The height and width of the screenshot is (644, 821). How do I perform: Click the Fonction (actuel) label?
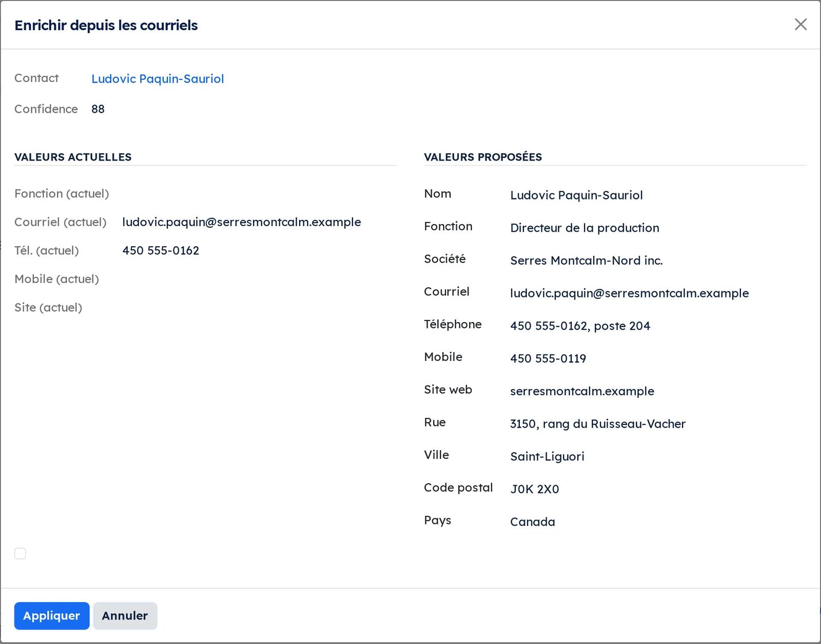pyautogui.click(x=62, y=194)
